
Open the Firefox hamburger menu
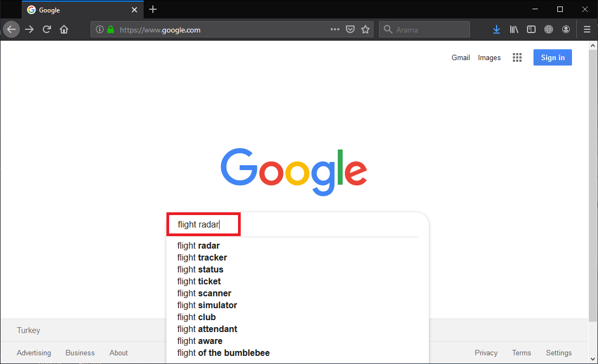[x=587, y=29]
